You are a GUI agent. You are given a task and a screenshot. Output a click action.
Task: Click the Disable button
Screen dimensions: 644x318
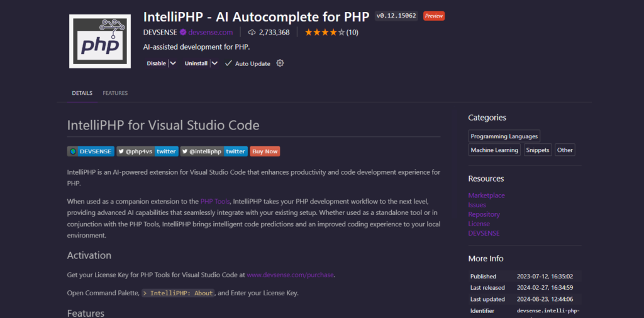click(x=157, y=63)
